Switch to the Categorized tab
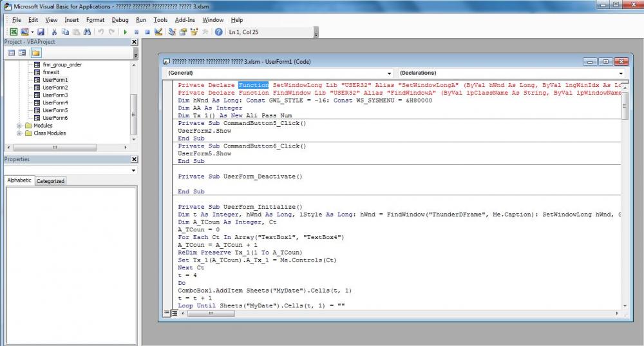Viewport: 644px width, 346px height. (x=50, y=181)
